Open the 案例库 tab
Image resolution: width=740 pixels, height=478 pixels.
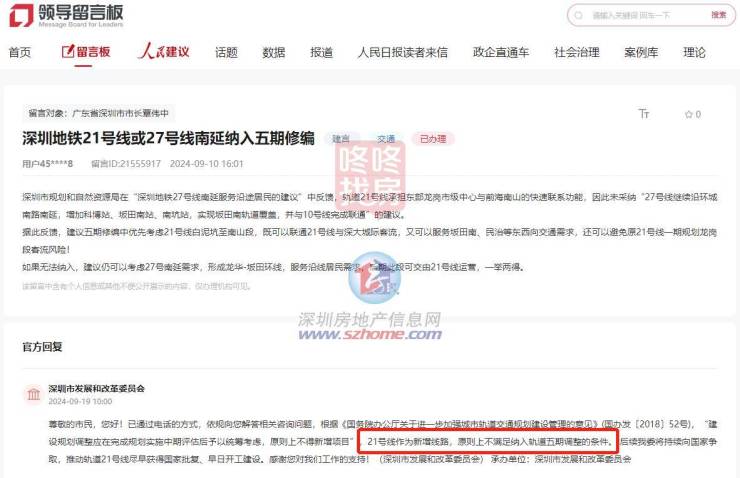(641, 52)
